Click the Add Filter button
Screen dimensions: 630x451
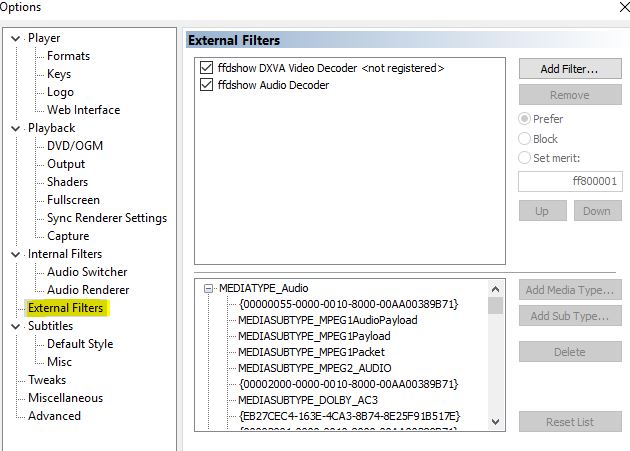pos(568,69)
